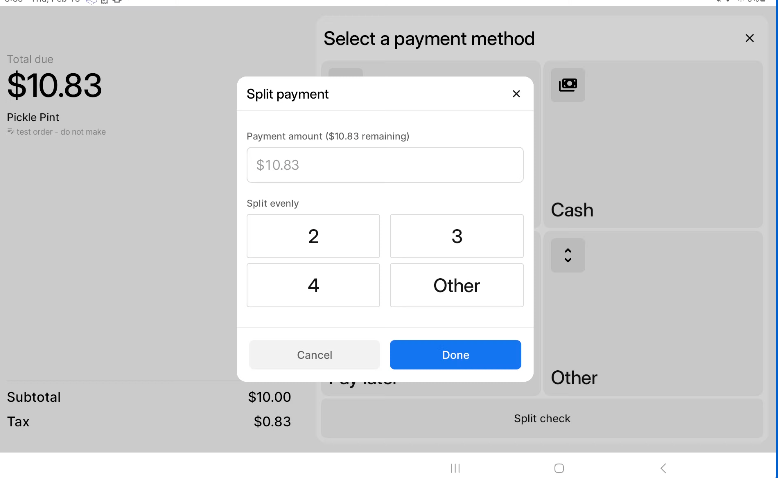Select the 4-way even split
Image resolution: width=778 pixels, height=478 pixels.
pyautogui.click(x=313, y=285)
